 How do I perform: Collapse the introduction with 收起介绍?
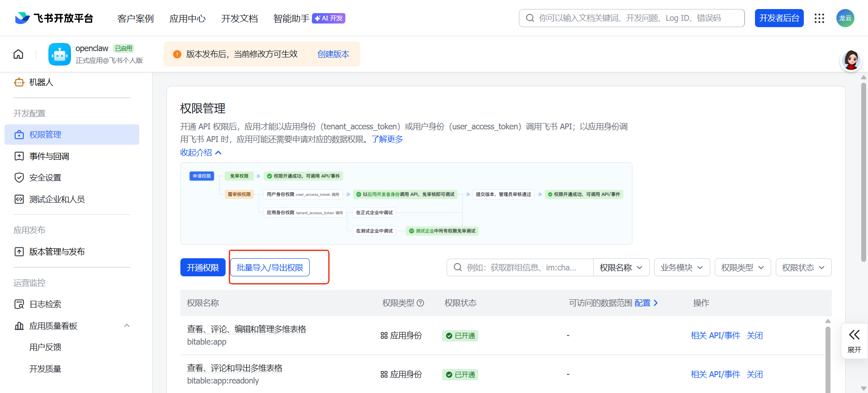coord(201,152)
